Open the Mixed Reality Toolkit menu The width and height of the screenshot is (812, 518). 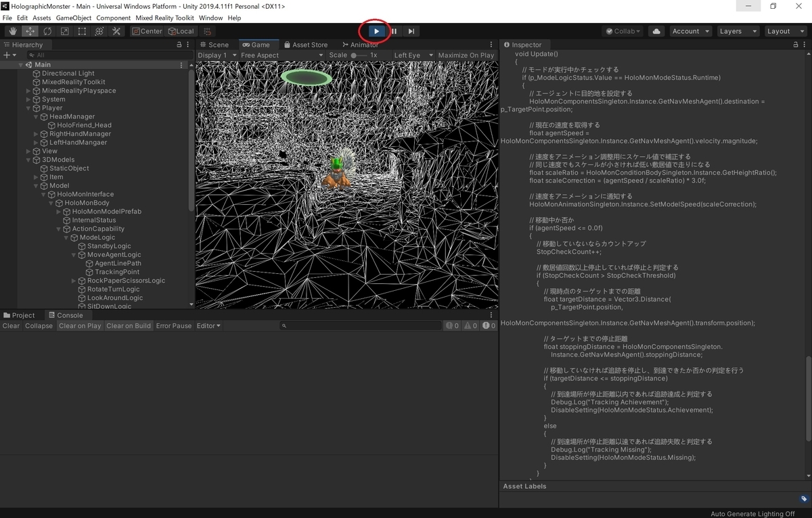click(164, 18)
